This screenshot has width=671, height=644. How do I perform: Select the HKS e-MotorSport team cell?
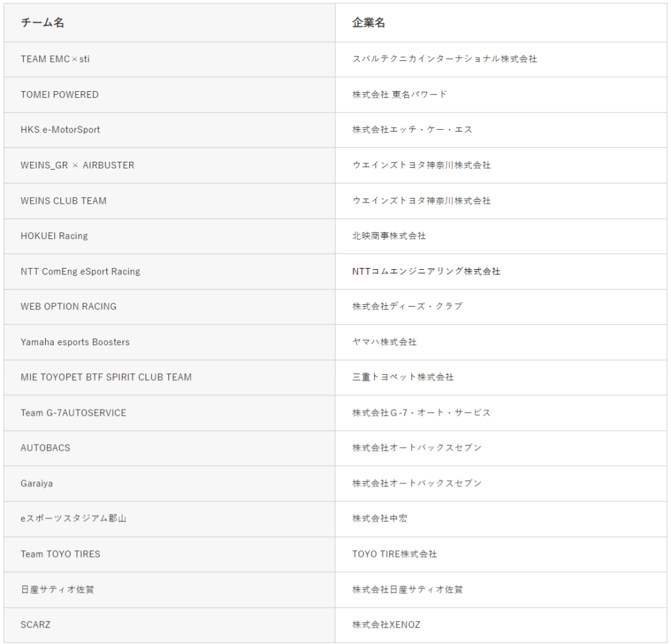(x=60, y=130)
